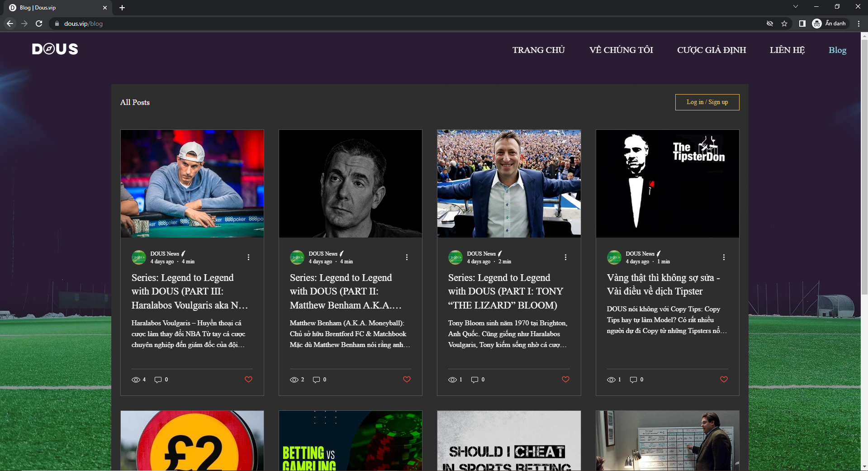Screen dimensions: 868x471
Task: Open the browser side panel icon
Action: click(802, 24)
